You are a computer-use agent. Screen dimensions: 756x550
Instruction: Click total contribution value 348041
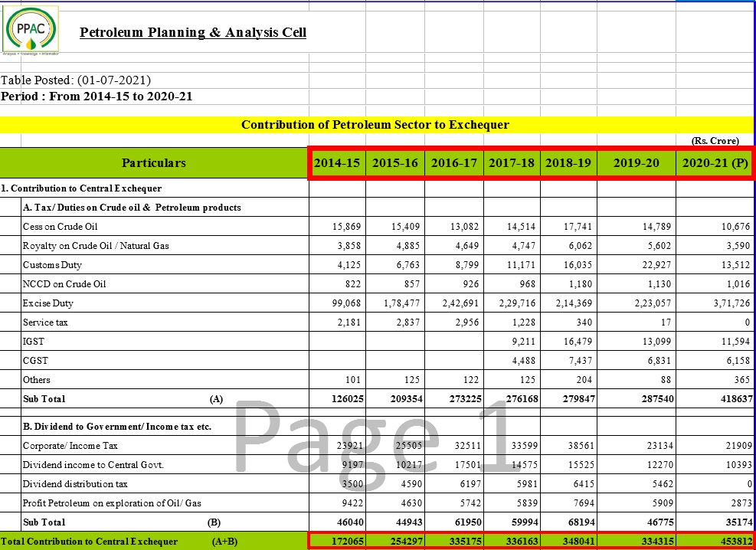(x=578, y=542)
